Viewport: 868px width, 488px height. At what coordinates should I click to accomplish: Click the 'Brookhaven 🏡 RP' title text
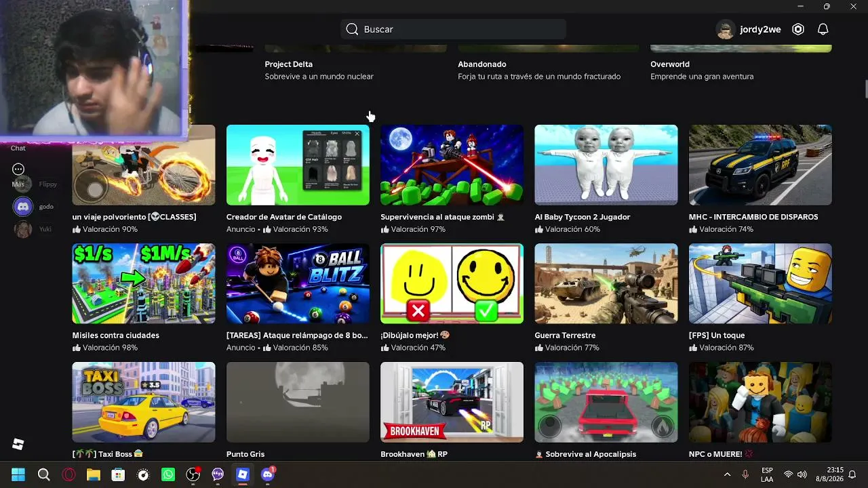(x=413, y=454)
